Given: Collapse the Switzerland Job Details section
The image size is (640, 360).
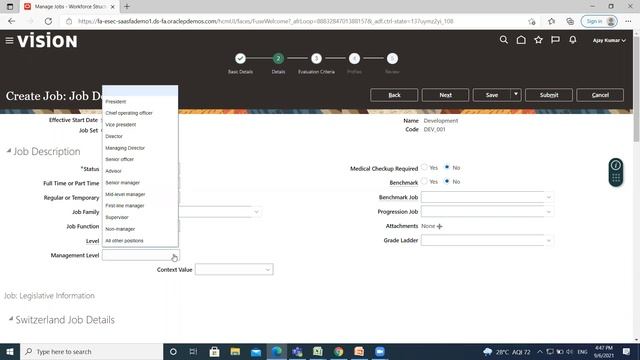Looking at the screenshot, I should (x=11, y=319).
